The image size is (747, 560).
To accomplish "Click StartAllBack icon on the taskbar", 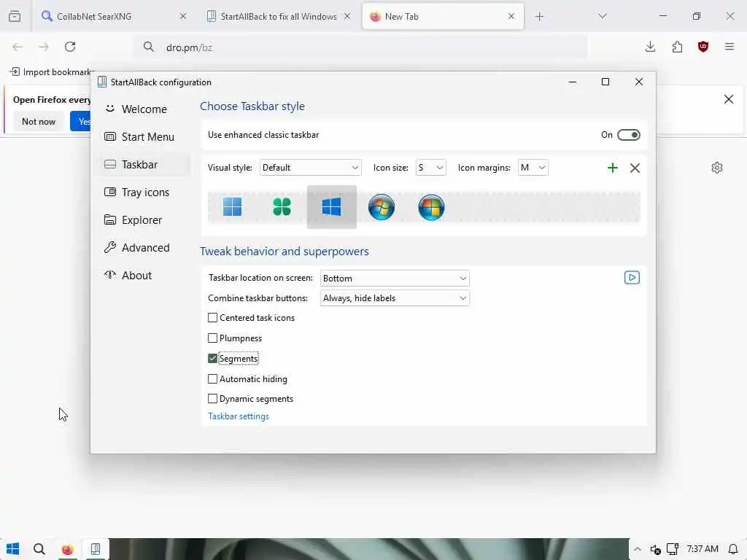I will [96, 549].
